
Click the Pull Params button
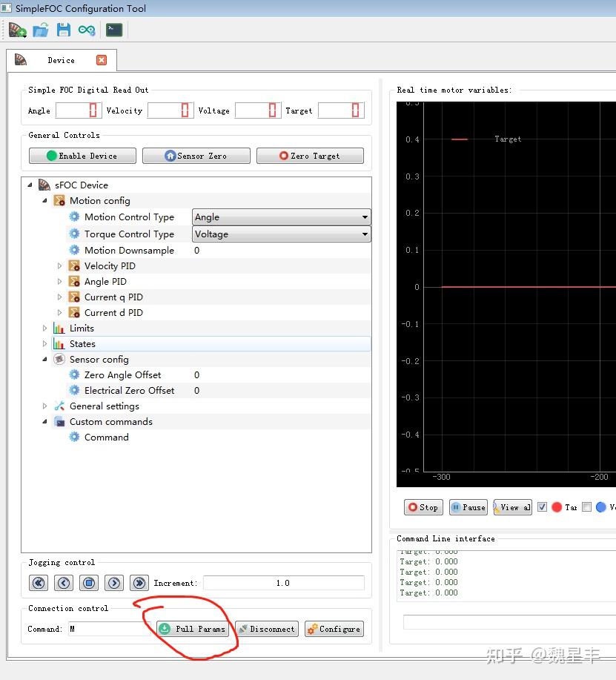click(193, 629)
